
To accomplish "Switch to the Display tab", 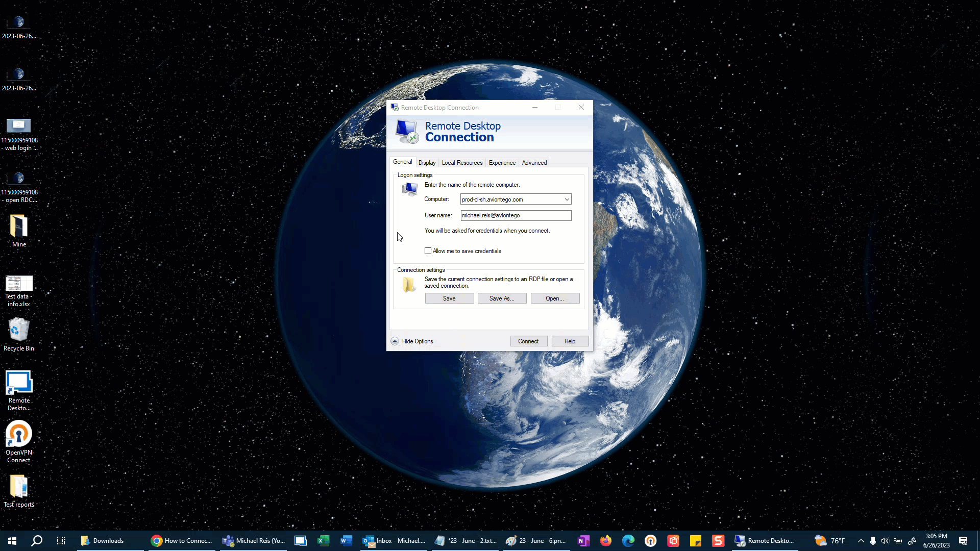I will click(x=427, y=163).
